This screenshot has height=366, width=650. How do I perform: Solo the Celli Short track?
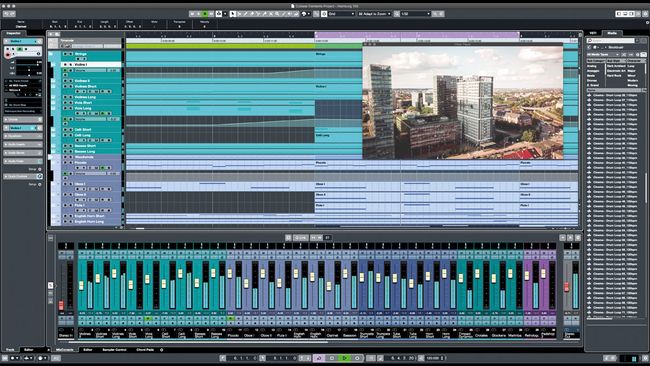pos(70,129)
